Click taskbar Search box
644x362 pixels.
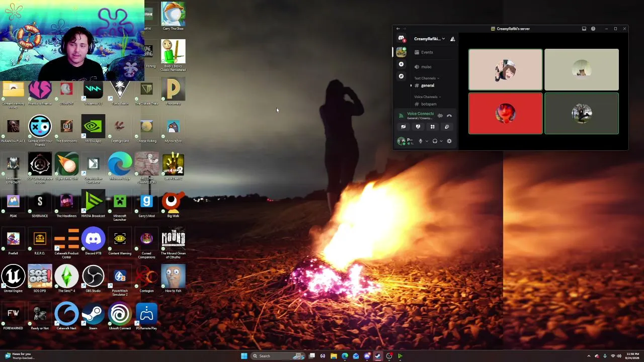point(278,356)
